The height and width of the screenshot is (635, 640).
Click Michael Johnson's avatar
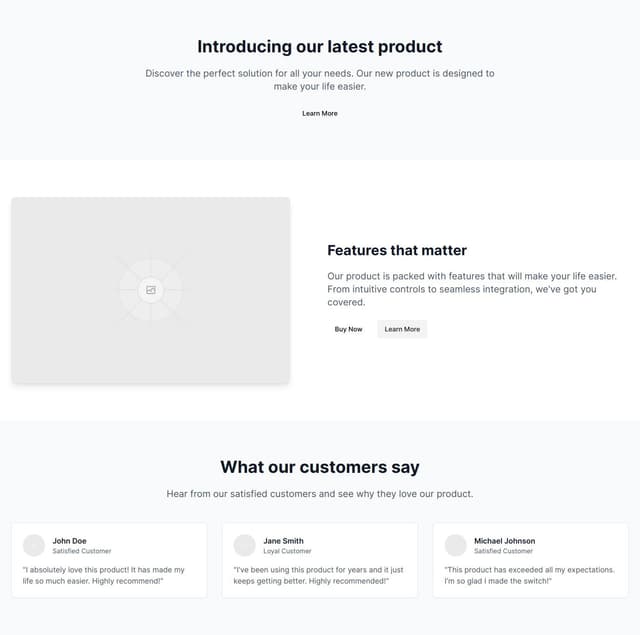click(x=455, y=545)
